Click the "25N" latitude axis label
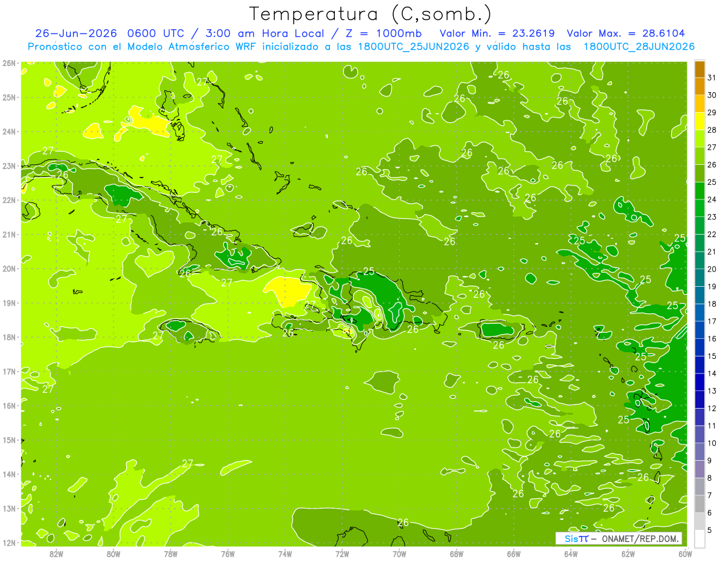This screenshot has width=728, height=562. coord(9,97)
